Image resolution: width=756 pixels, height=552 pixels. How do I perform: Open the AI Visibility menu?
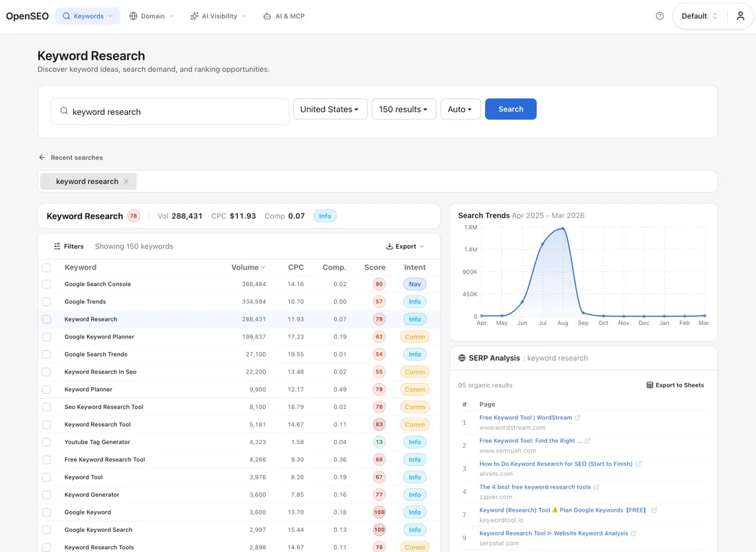(218, 16)
